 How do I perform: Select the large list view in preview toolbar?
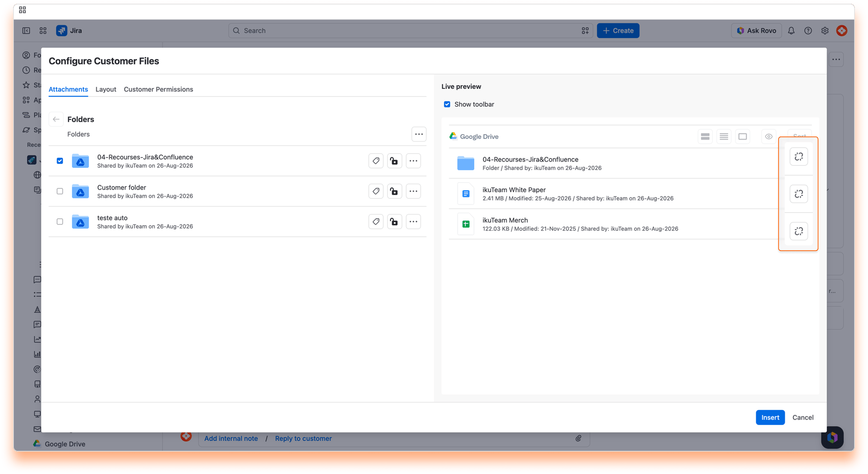[x=705, y=136]
